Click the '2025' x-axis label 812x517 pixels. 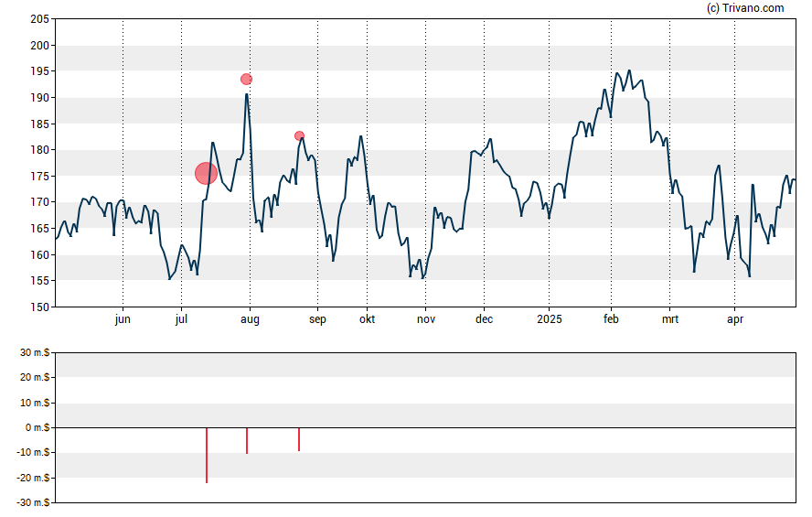click(x=550, y=319)
